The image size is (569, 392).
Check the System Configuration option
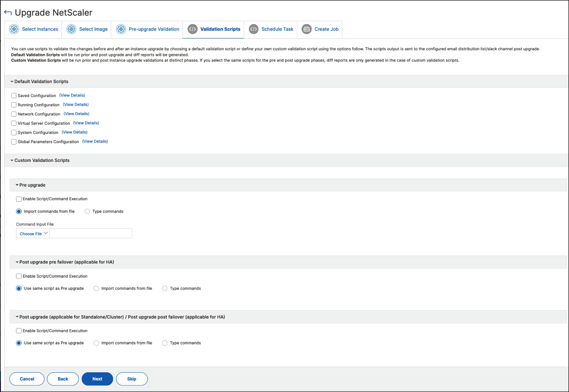point(14,132)
